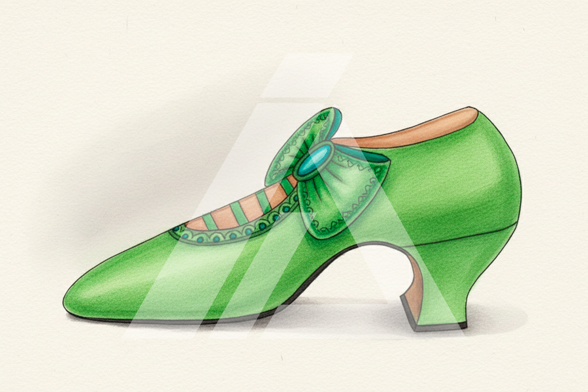Click the watermark's top white bar

(x=306, y=75)
